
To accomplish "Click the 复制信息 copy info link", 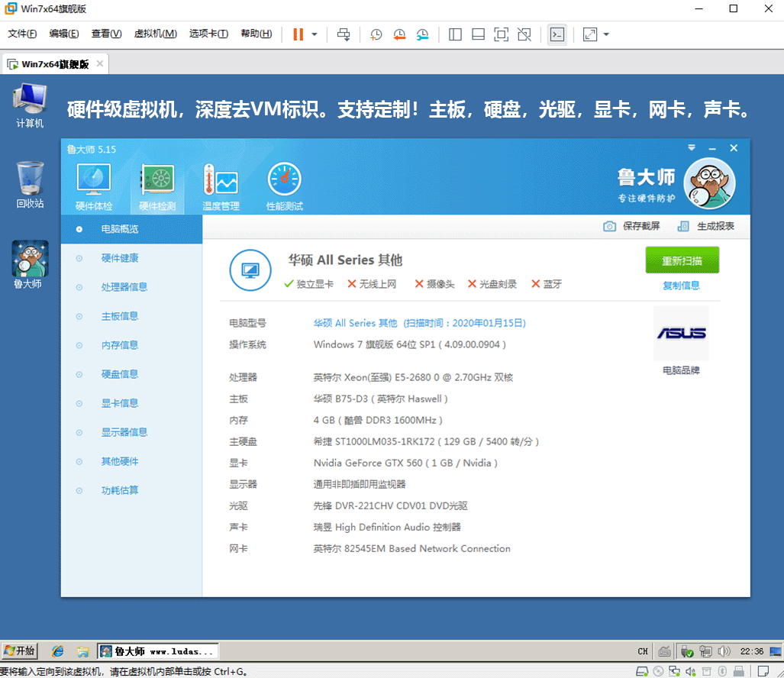I will 681,286.
